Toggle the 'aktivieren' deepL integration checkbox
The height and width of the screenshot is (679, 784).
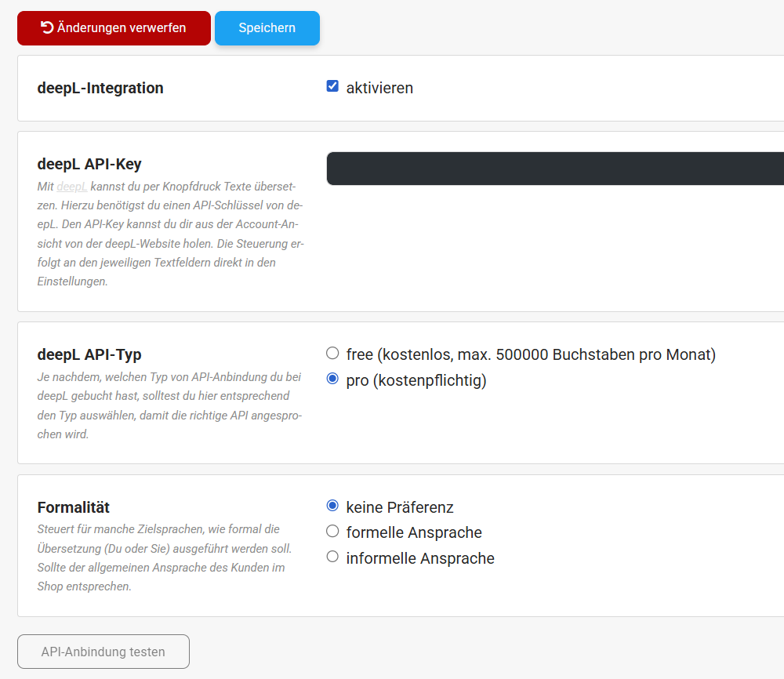(x=332, y=87)
